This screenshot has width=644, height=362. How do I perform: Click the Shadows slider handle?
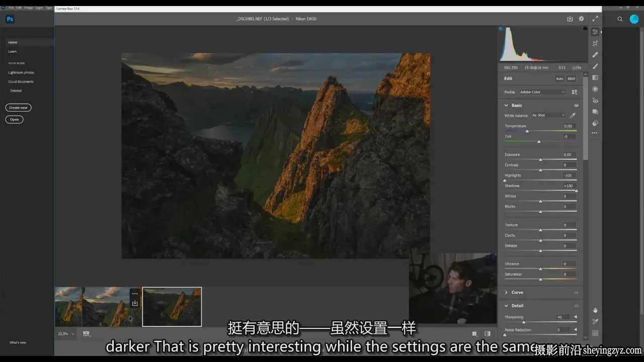(x=576, y=191)
